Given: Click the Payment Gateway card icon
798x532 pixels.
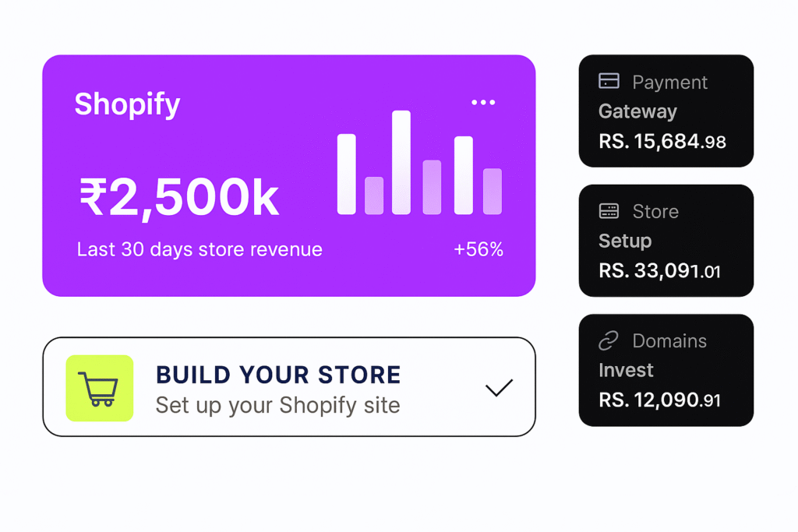Looking at the screenshot, I should point(609,81).
